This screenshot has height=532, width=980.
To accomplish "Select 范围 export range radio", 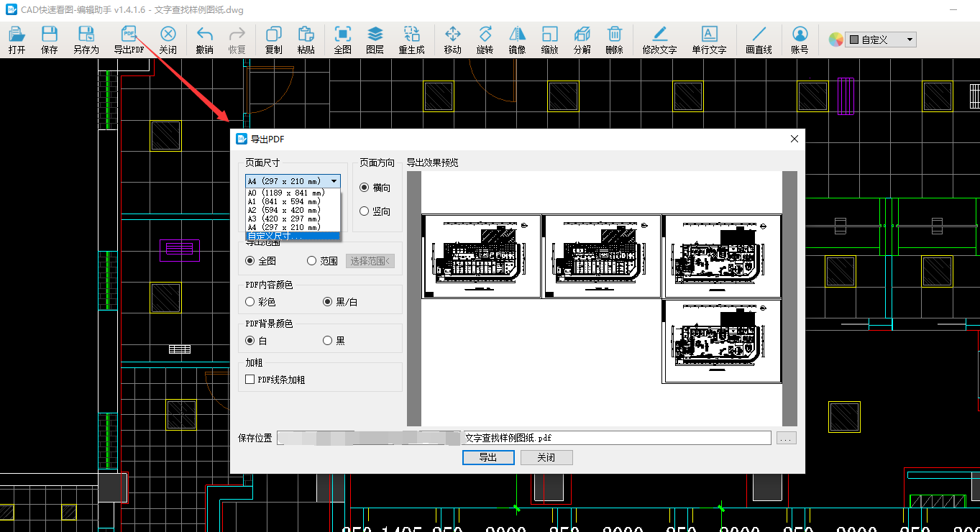I will pos(322,261).
